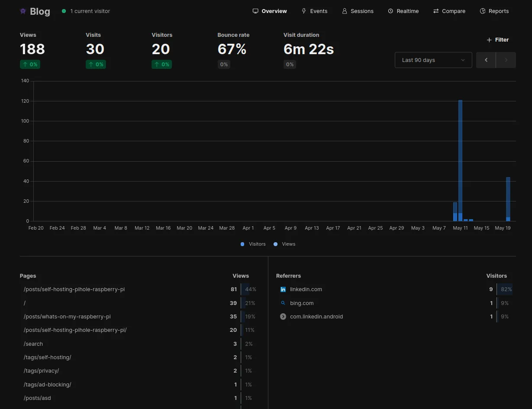
Task: Open the Reports section
Action: (494, 11)
